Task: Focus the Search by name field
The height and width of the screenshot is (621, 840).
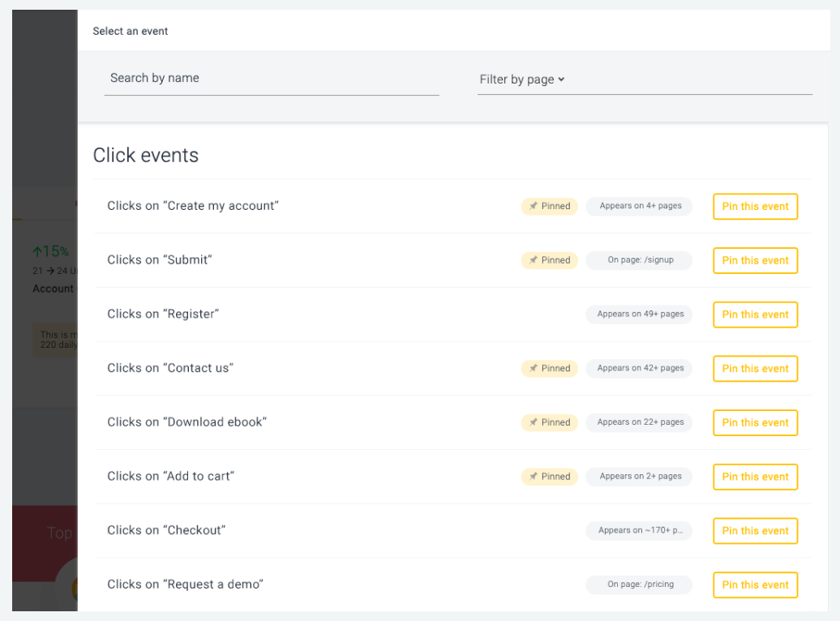Action: coord(271,79)
